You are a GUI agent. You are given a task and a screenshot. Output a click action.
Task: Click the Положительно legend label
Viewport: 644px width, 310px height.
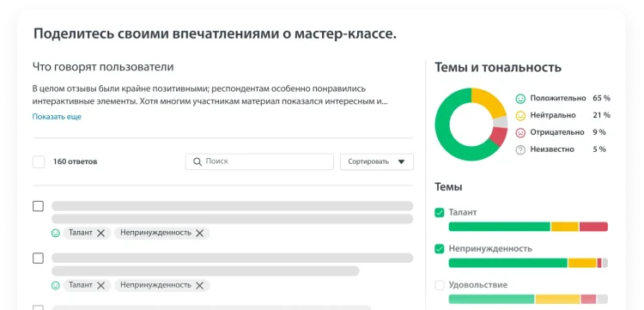click(558, 98)
